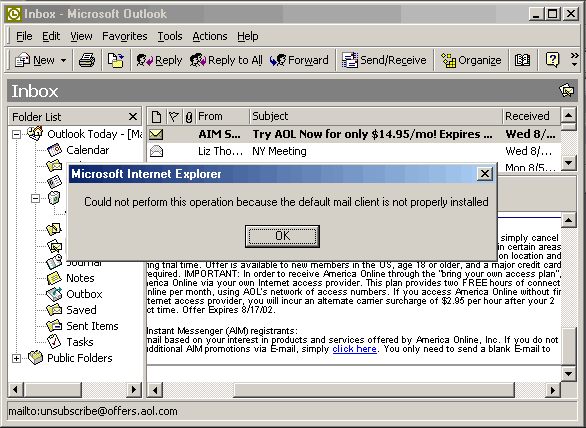
Task: Click the Organize toolbar button
Action: pyautogui.click(x=471, y=60)
